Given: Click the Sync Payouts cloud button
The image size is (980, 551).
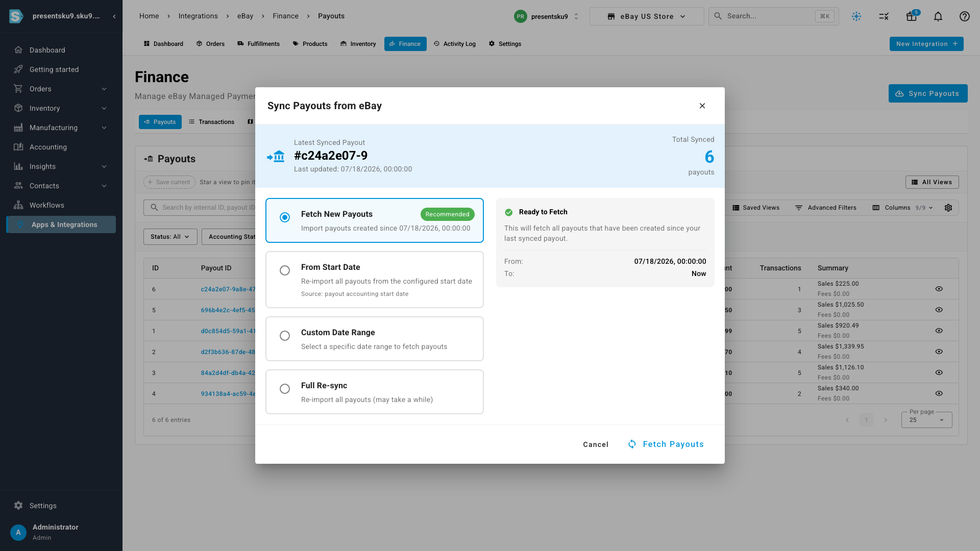Looking at the screenshot, I should pyautogui.click(x=928, y=93).
